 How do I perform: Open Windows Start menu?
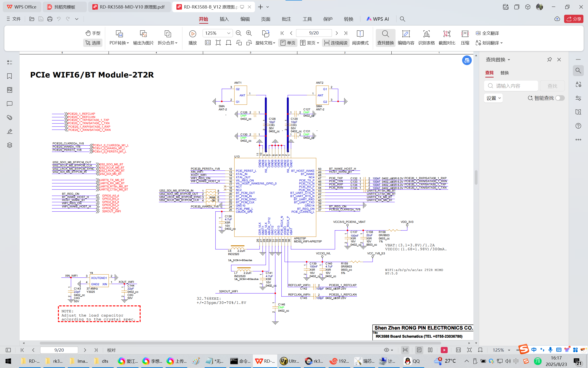pos(8,361)
